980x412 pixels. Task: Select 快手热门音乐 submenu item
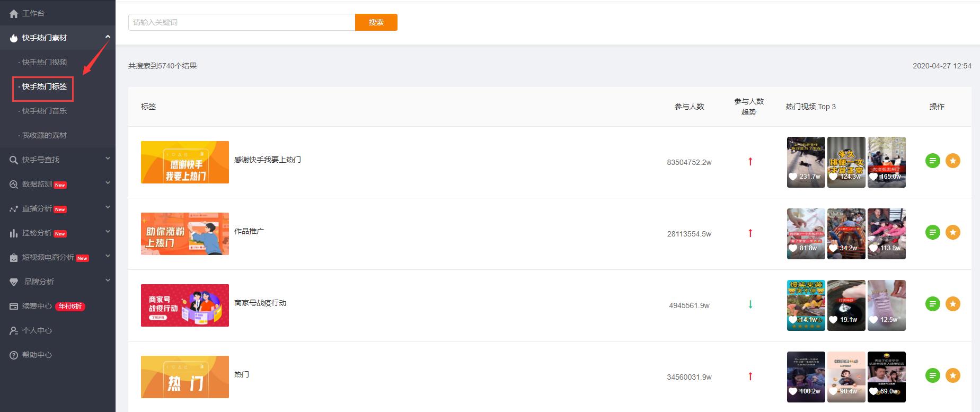45,111
